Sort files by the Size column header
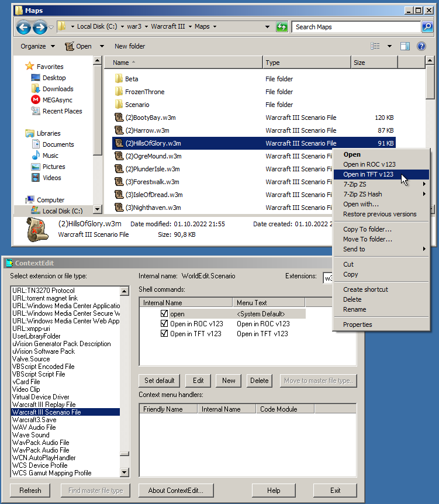The height and width of the screenshot is (504, 439). click(374, 63)
